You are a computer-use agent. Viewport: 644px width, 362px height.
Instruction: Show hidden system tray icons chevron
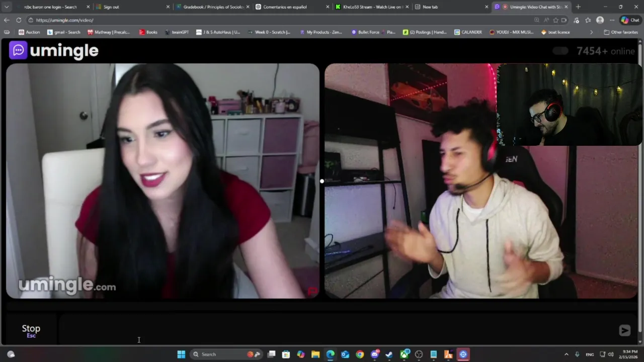click(566, 354)
